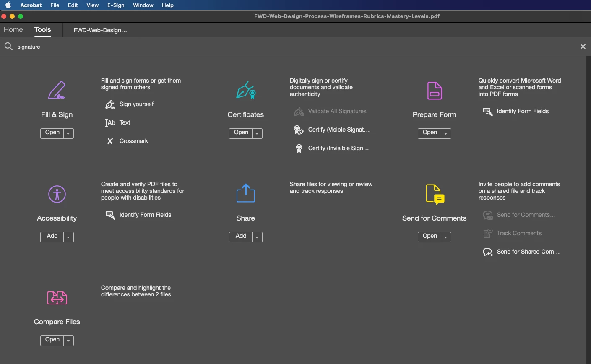Screen dimensions: 591x364
Task: Click the Sign yourself text label
Action: point(136,104)
